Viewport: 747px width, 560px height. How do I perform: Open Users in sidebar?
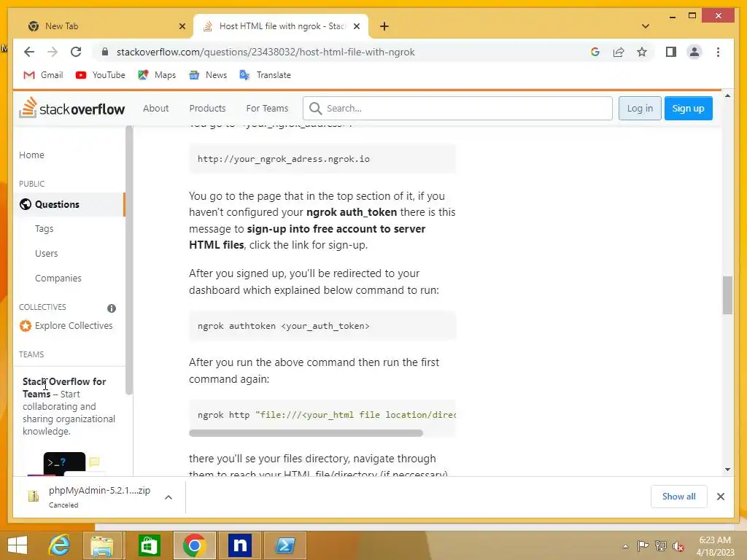[46, 253]
